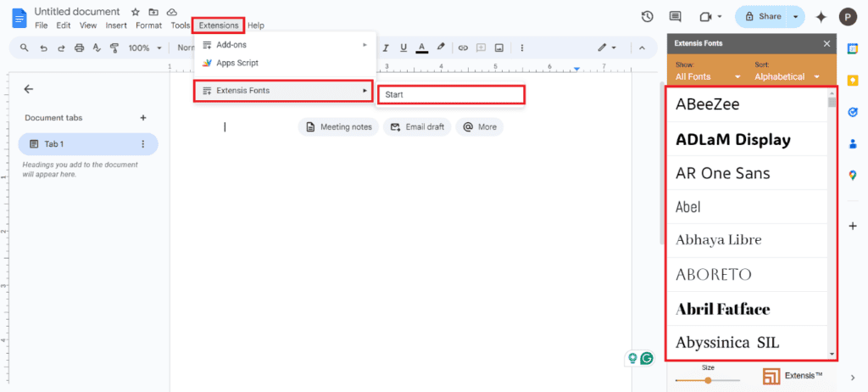The image size is (868, 392).
Task: Open the Tools menu
Action: click(x=180, y=25)
